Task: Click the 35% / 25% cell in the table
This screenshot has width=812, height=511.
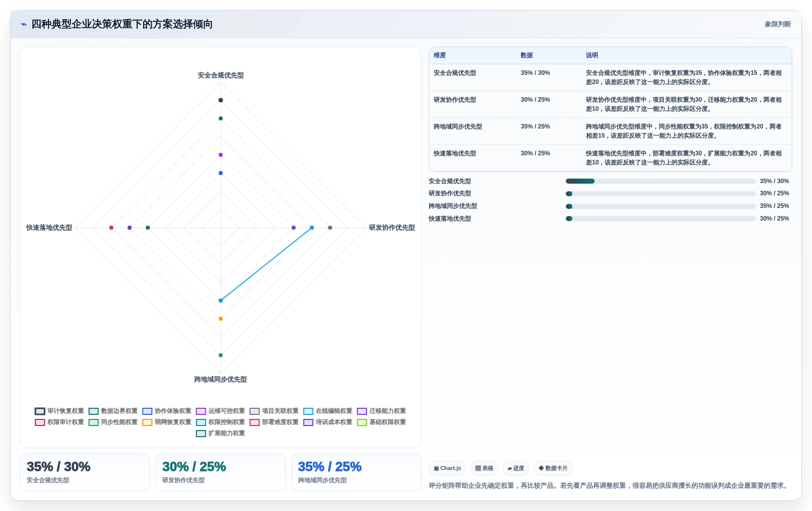Action: coord(535,126)
